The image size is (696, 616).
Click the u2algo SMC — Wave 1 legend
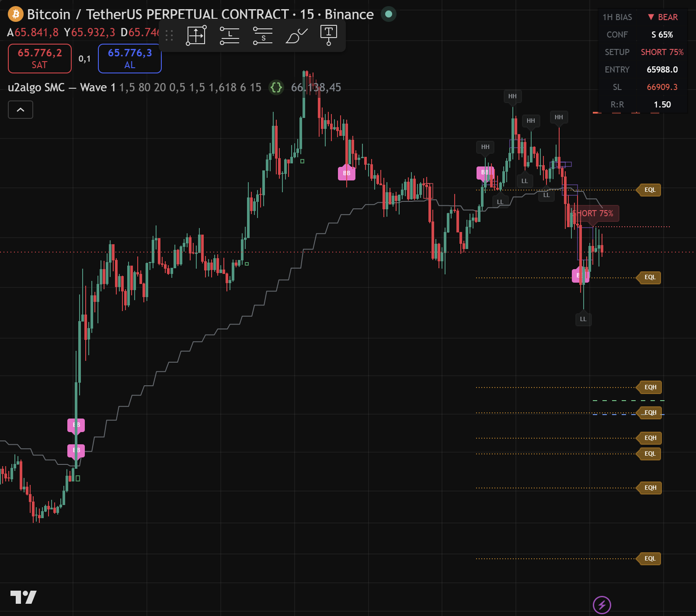[x=62, y=87]
